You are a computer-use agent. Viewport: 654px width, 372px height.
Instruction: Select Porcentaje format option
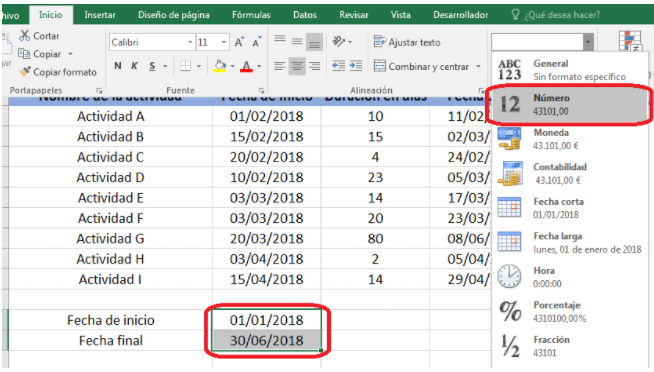pyautogui.click(x=570, y=312)
